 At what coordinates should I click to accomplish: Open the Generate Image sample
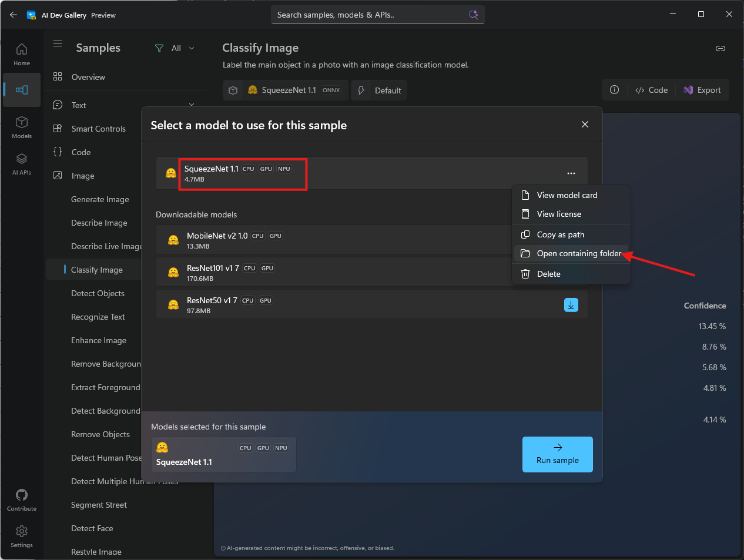click(x=100, y=199)
